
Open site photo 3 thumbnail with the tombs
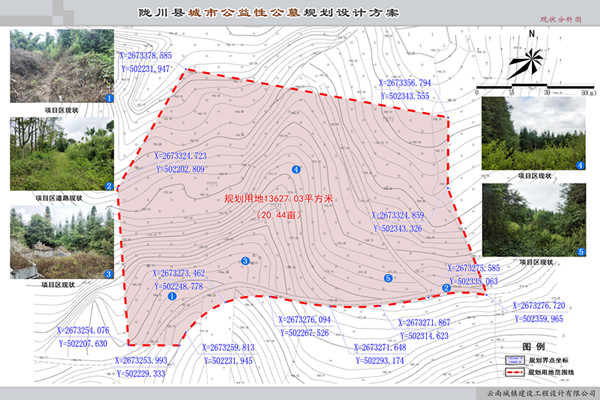pyautogui.click(x=61, y=242)
